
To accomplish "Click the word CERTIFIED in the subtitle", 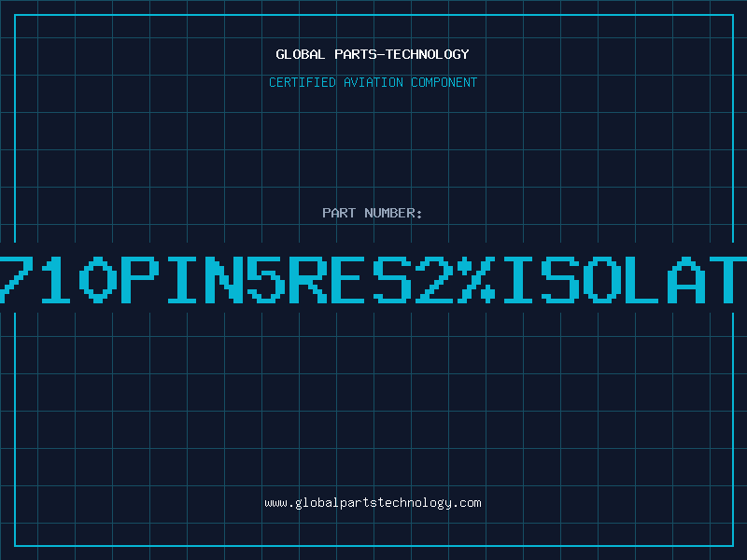I will pyautogui.click(x=303, y=82).
